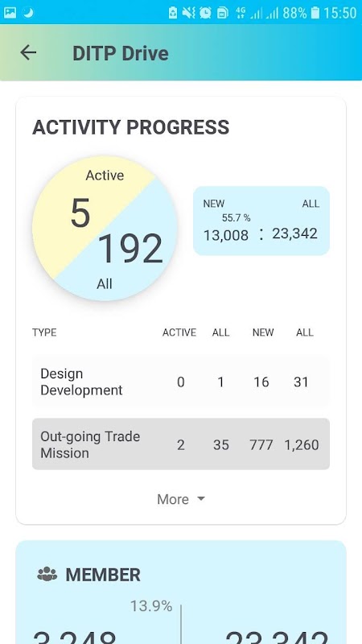Tap the blue All segment showing 192
This screenshot has width=362, height=644.
[131, 250]
